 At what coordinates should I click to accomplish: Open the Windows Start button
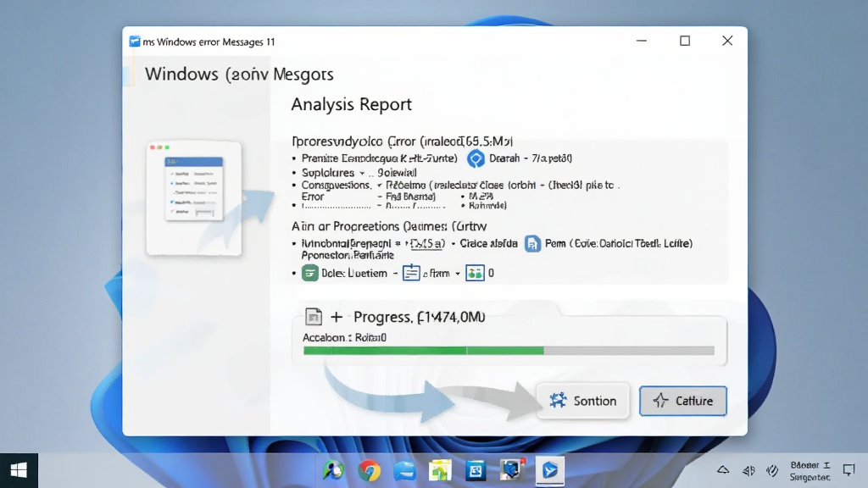tap(19, 470)
